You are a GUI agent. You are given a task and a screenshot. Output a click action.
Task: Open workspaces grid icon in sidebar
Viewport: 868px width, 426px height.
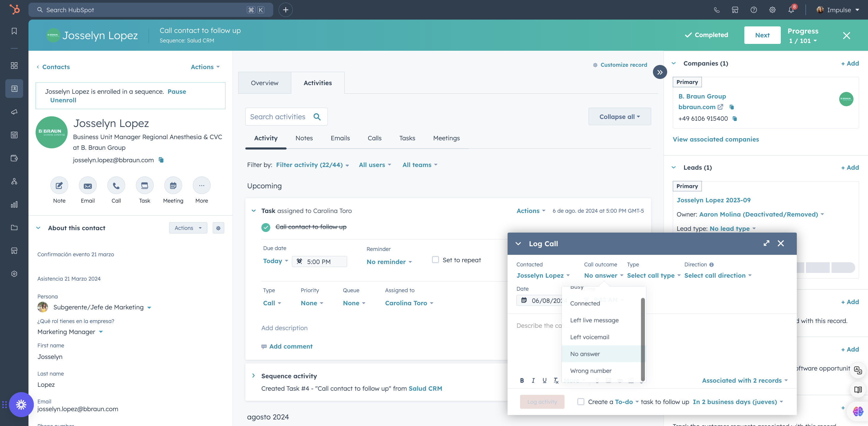point(14,65)
